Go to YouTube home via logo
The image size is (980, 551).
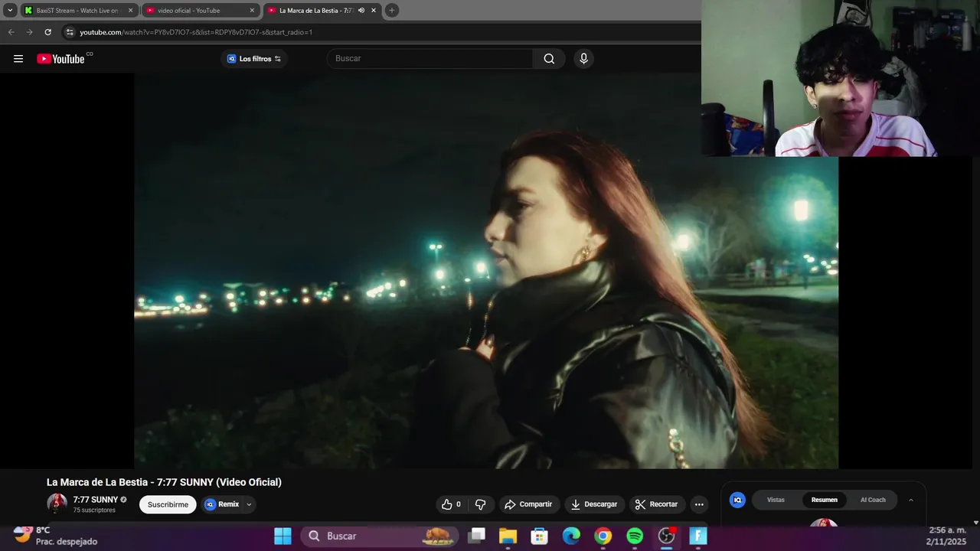[x=60, y=59]
